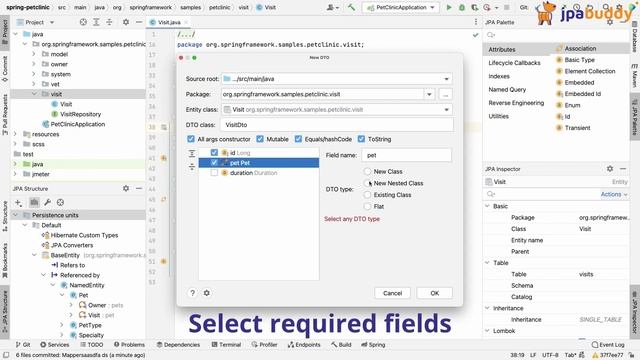The height and width of the screenshot is (360, 640).
Task: Cancel the New DTO dialog
Action: click(392, 293)
